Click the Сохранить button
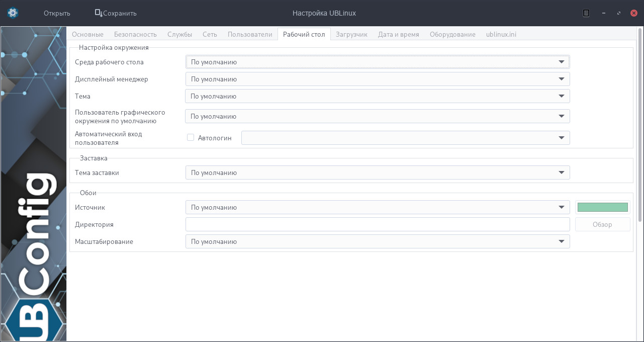 point(116,13)
